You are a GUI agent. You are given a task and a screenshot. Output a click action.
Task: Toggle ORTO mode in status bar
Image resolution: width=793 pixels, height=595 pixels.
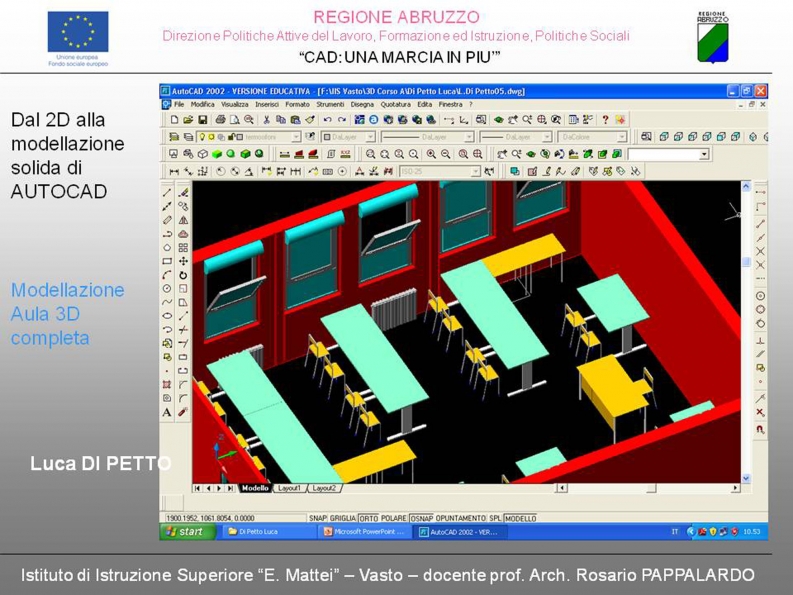coord(369,518)
